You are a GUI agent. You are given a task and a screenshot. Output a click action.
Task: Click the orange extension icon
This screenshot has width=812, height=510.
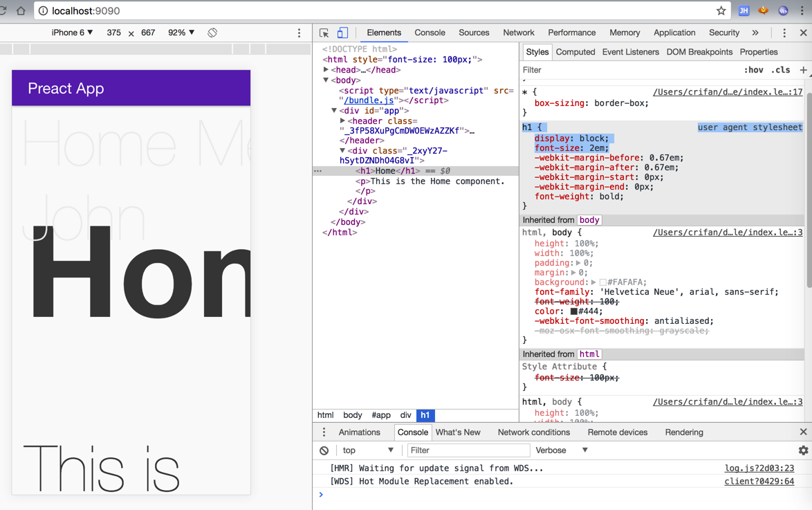pos(764,10)
